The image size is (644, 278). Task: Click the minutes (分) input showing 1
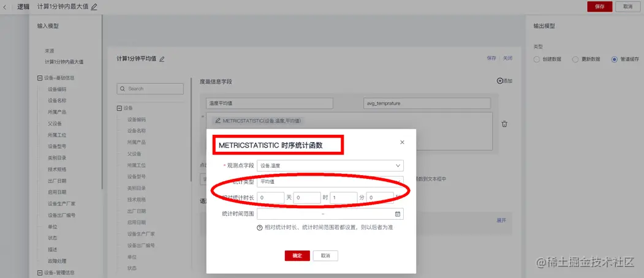(343, 198)
